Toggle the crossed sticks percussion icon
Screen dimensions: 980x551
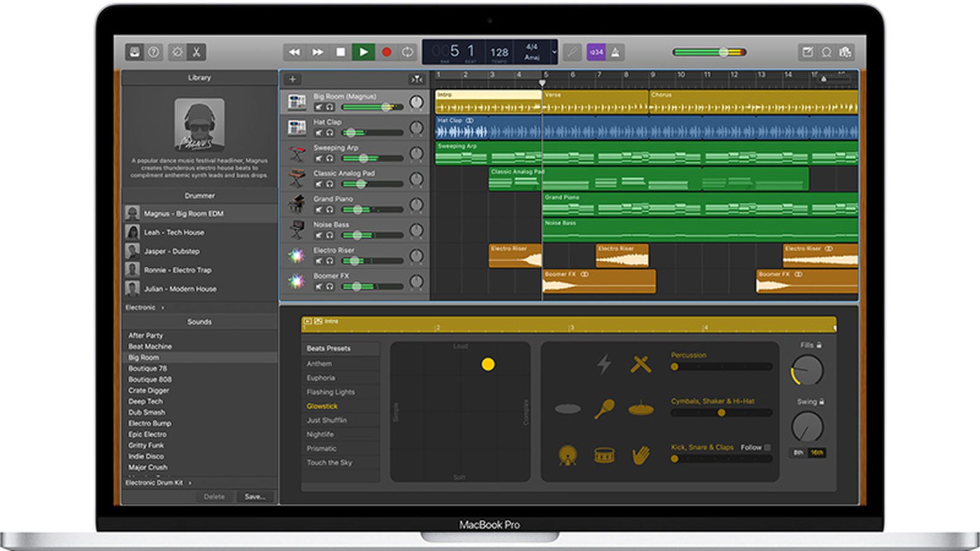pyautogui.click(x=641, y=364)
